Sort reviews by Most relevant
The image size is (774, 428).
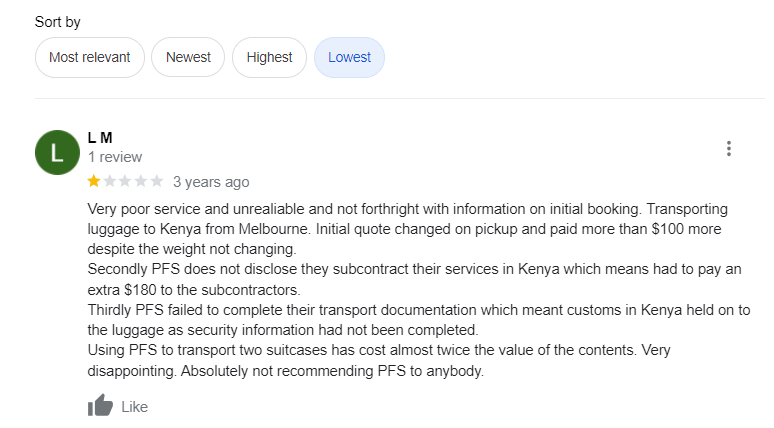(90, 57)
